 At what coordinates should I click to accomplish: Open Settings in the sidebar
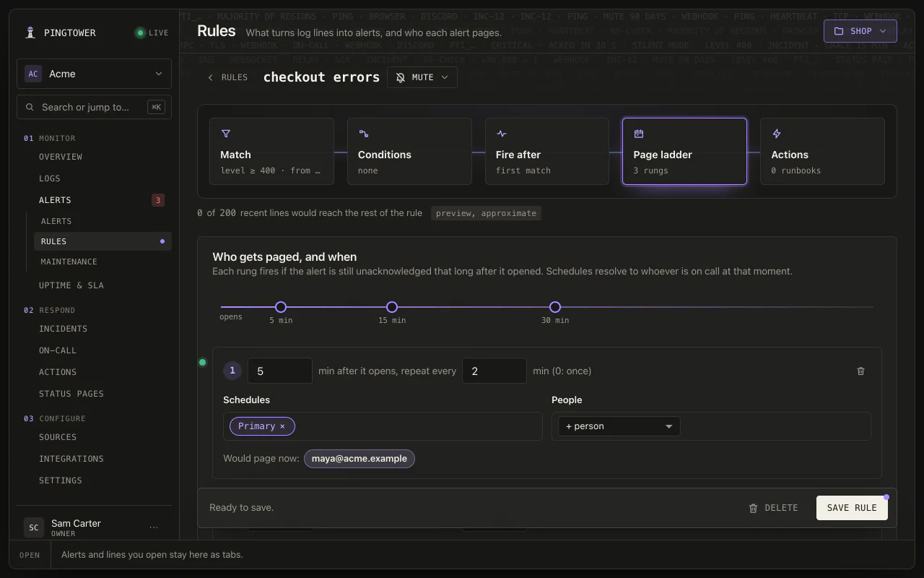pyautogui.click(x=61, y=480)
